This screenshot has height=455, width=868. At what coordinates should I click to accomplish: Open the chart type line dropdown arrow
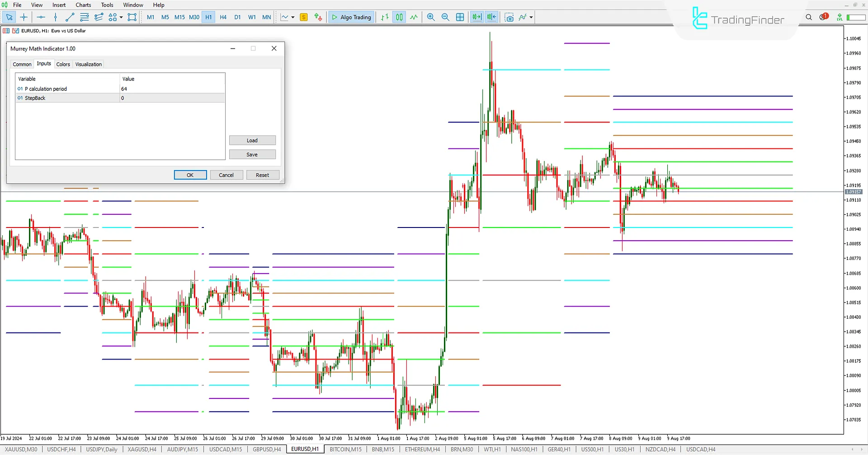click(293, 17)
